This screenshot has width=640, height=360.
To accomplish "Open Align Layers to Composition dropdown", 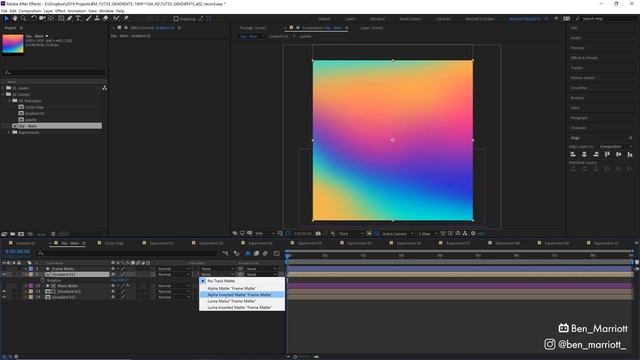I will [616, 146].
